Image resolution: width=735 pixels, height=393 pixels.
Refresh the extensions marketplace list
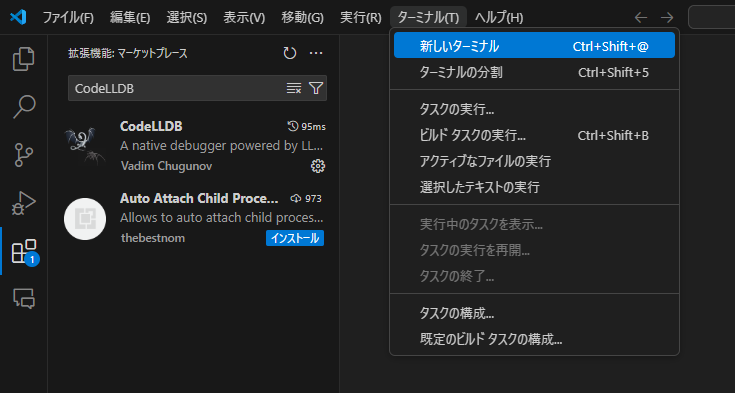[x=290, y=53]
